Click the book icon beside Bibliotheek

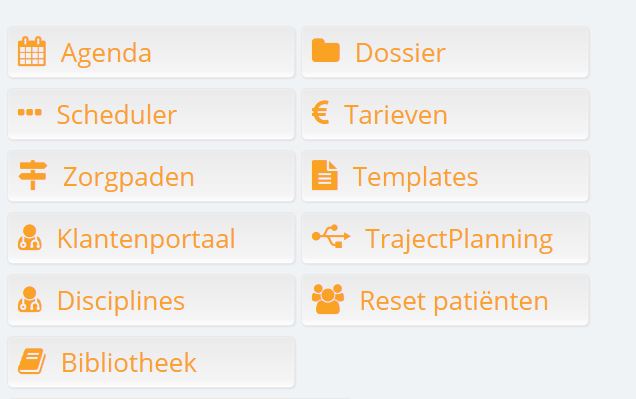pos(32,361)
